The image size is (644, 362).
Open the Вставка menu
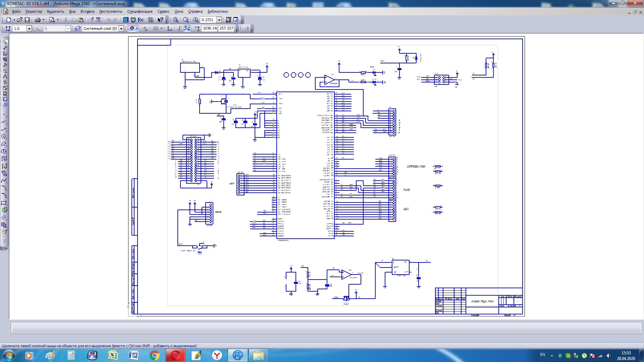[x=87, y=11]
